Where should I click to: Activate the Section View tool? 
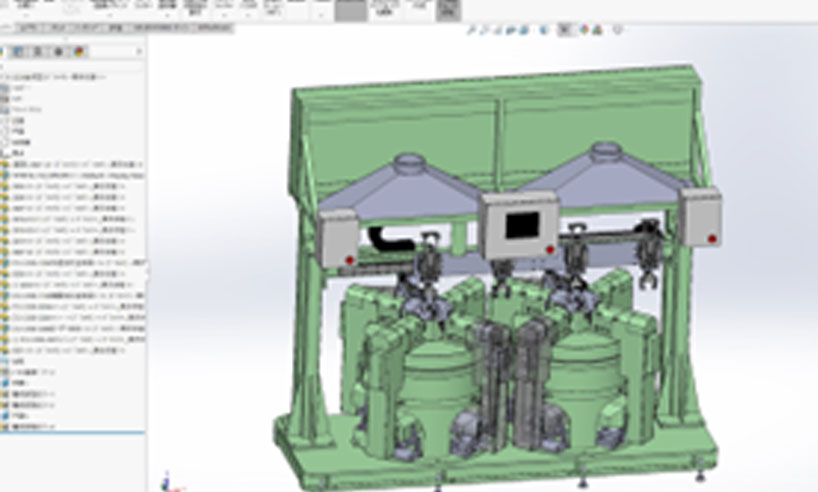[x=510, y=30]
